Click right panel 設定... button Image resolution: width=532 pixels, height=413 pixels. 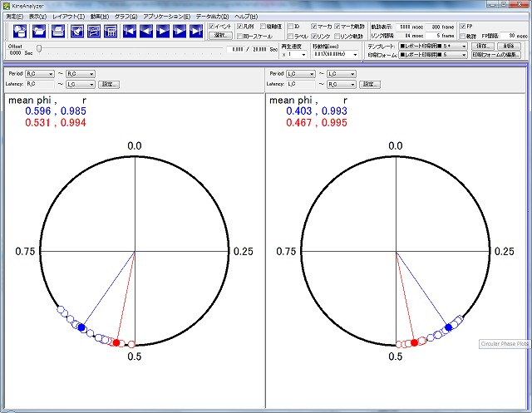[370, 84]
